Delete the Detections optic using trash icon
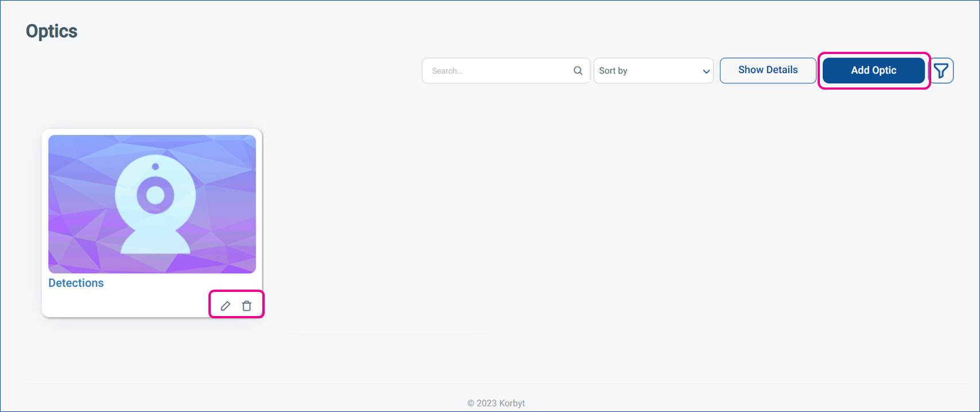 [247, 306]
